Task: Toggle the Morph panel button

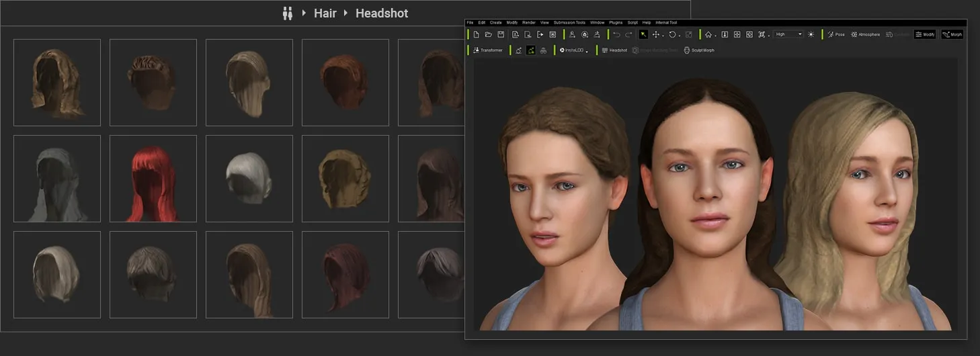Action: click(952, 34)
